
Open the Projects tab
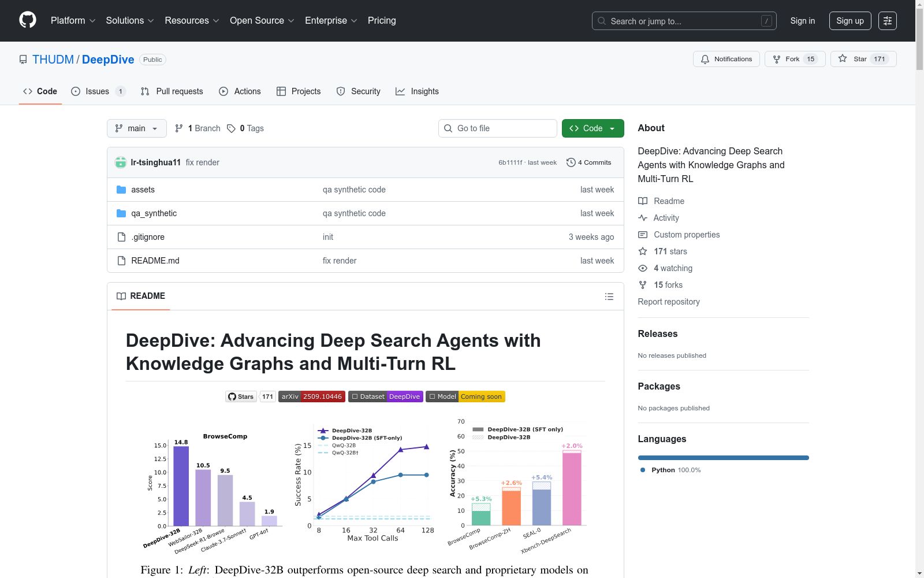point(299,91)
